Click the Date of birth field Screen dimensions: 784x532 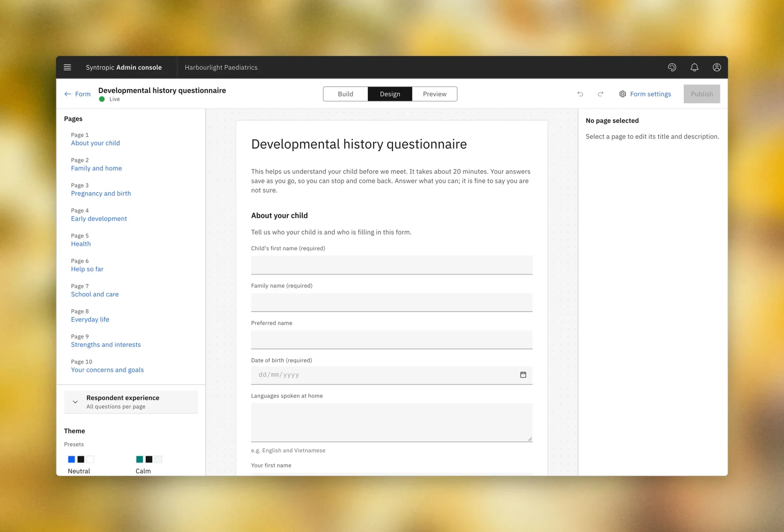392,375
